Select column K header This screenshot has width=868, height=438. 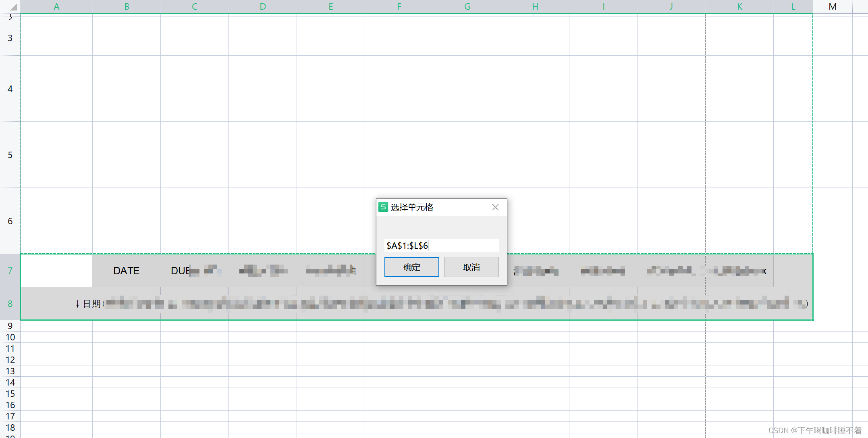pos(739,6)
